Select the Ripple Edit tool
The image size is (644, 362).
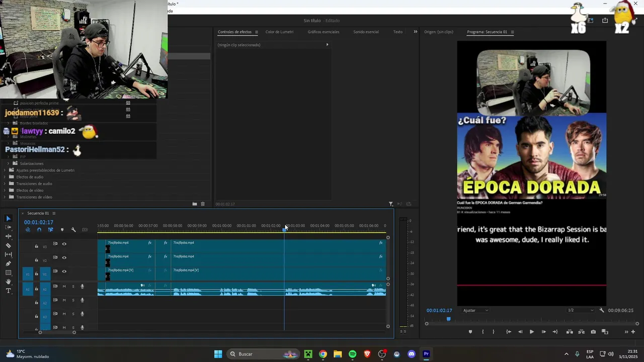click(x=8, y=236)
